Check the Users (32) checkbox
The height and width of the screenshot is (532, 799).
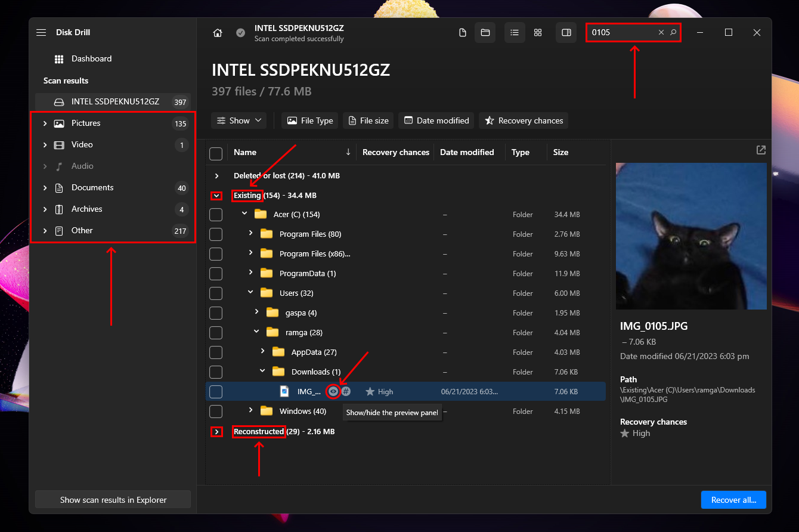click(216, 293)
